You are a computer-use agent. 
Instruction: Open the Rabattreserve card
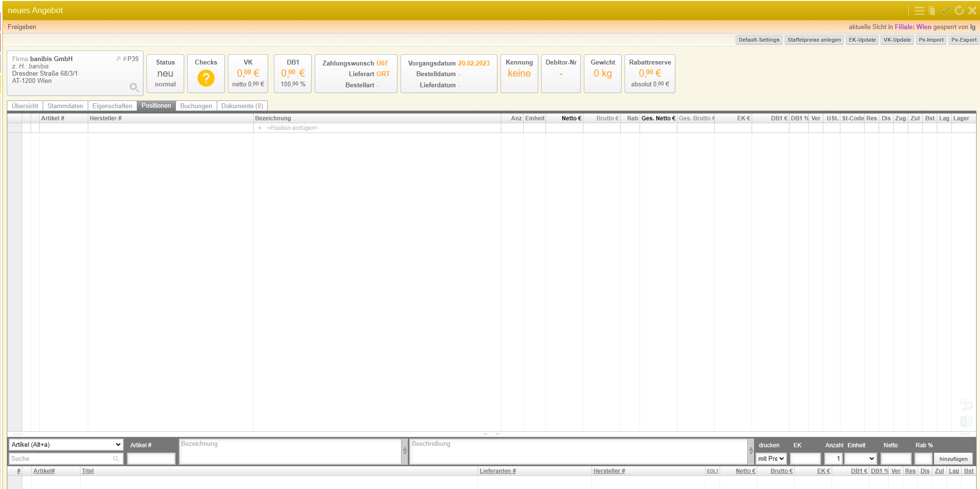pos(650,73)
